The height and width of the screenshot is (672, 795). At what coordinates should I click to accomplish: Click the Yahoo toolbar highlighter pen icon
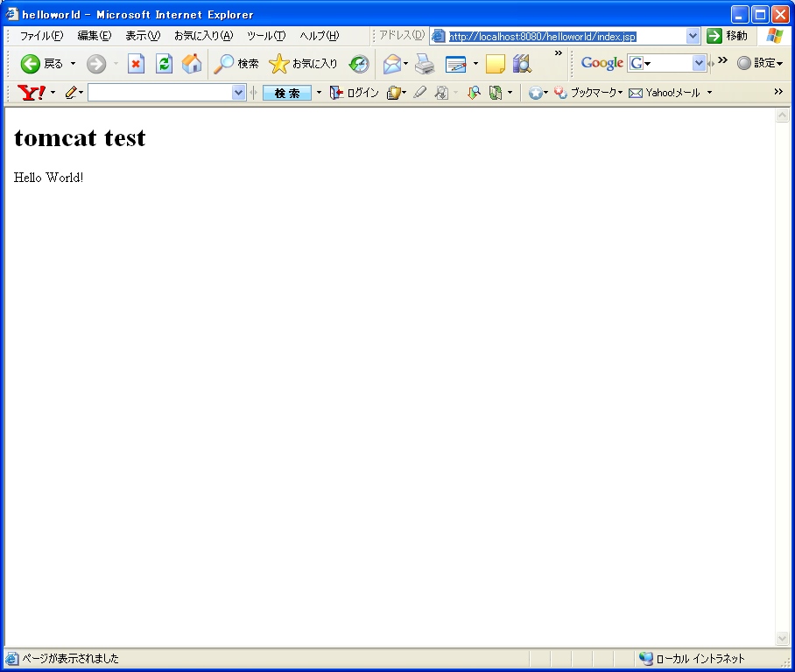pyautogui.click(x=419, y=92)
